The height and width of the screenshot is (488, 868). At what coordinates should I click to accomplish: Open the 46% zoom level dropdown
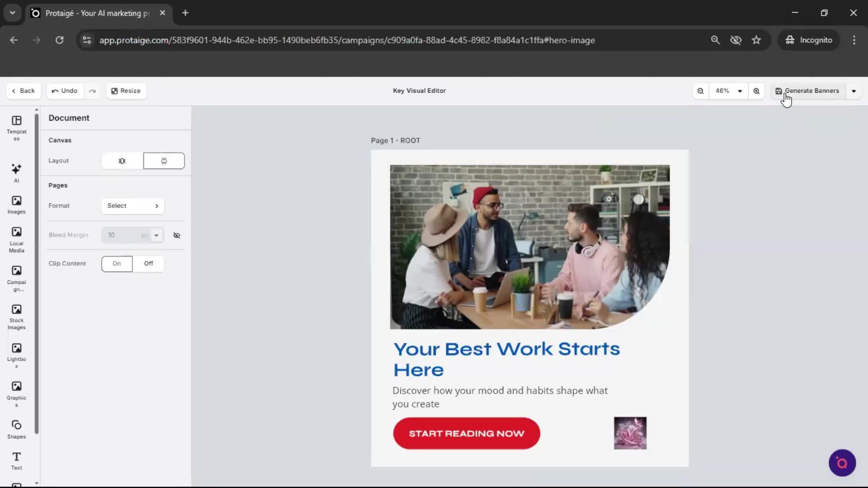(x=728, y=91)
